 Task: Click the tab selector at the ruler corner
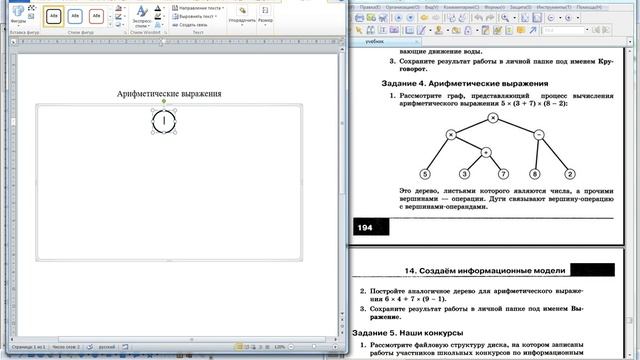tap(13, 42)
